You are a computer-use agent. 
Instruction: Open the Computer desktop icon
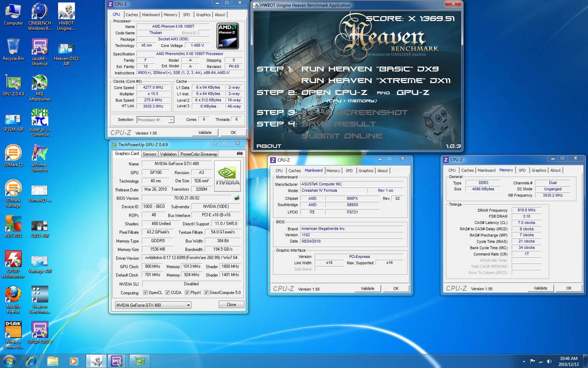(x=13, y=15)
